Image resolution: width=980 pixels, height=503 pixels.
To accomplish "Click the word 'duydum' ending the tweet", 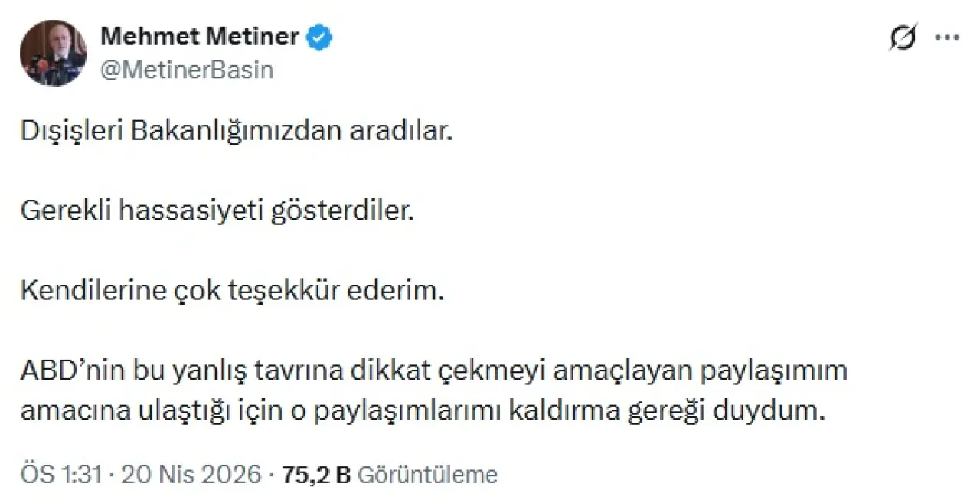I will pyautogui.click(x=788, y=410).
